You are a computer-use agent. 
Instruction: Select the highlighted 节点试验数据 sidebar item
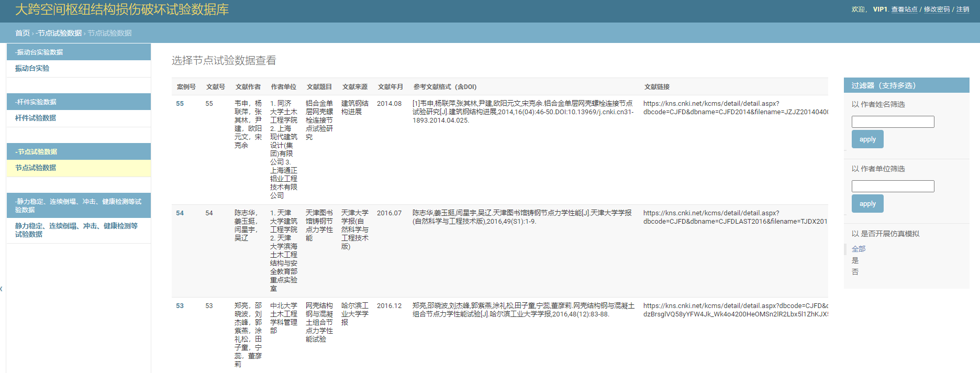(36, 168)
